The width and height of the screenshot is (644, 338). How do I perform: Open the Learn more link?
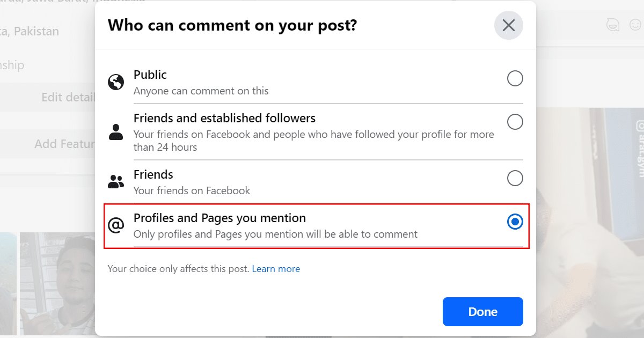pyautogui.click(x=276, y=269)
